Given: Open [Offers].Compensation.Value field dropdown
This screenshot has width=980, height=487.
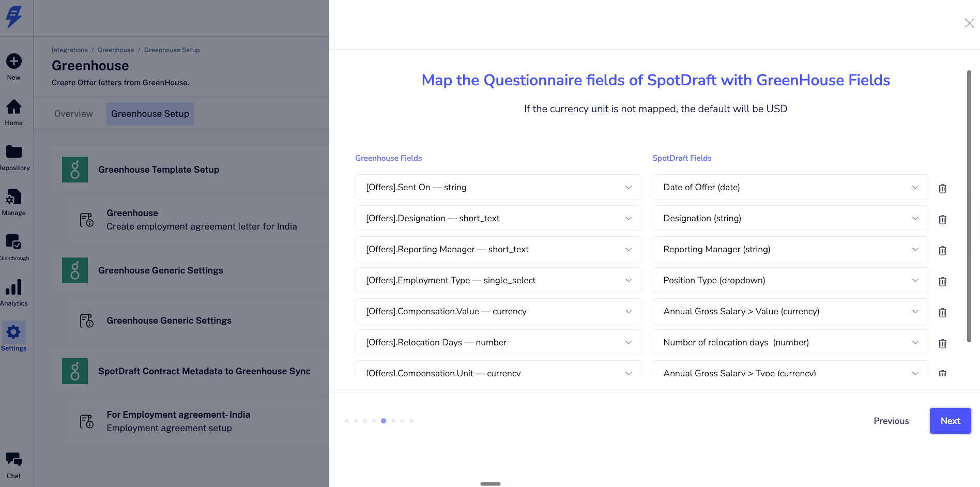Looking at the screenshot, I should [x=498, y=311].
